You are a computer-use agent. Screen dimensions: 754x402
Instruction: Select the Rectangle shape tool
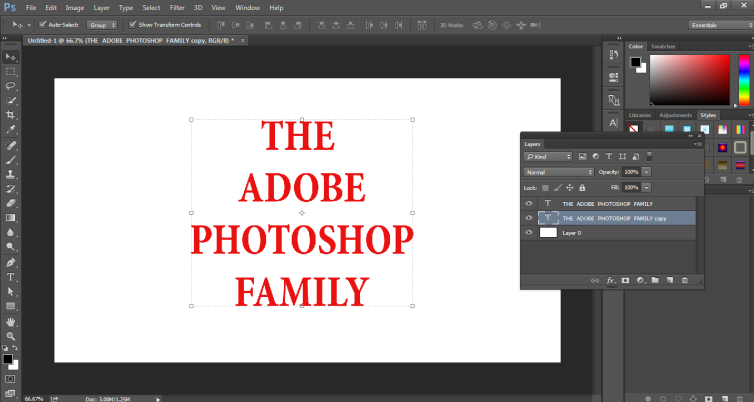click(11, 306)
